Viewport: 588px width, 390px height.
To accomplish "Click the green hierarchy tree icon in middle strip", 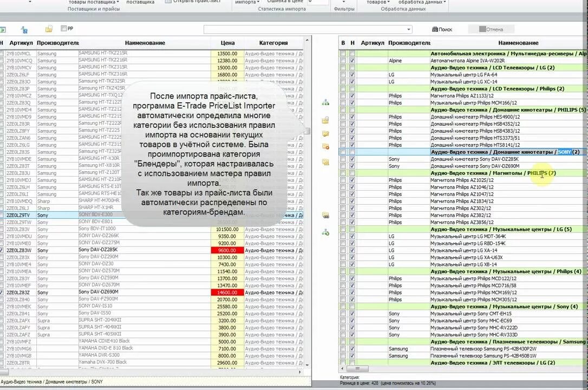I will click(325, 102).
